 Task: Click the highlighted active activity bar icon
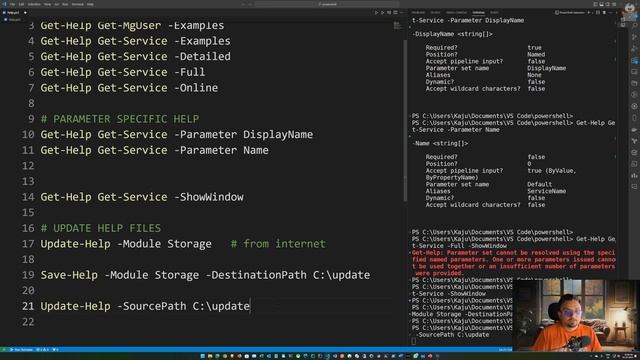coord(634,60)
